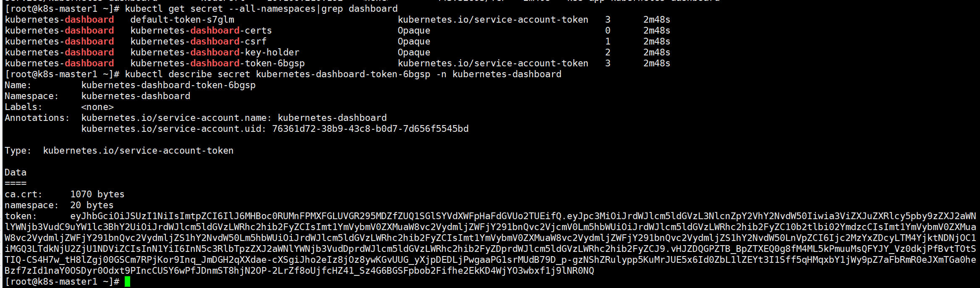Click the ca.crt 1070 bytes entry
This screenshot has width=980, height=288.
[65, 194]
